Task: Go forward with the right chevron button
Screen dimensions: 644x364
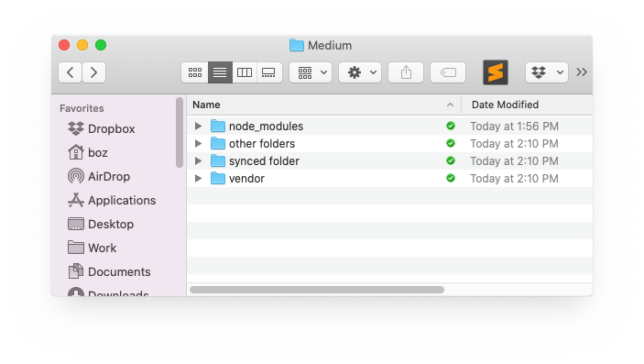Action: coord(93,72)
